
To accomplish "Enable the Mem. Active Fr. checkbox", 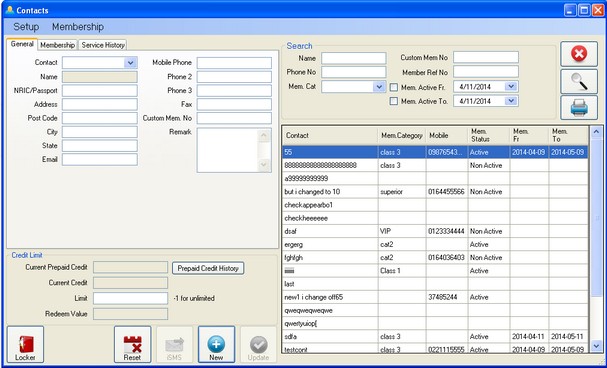I will (x=394, y=87).
